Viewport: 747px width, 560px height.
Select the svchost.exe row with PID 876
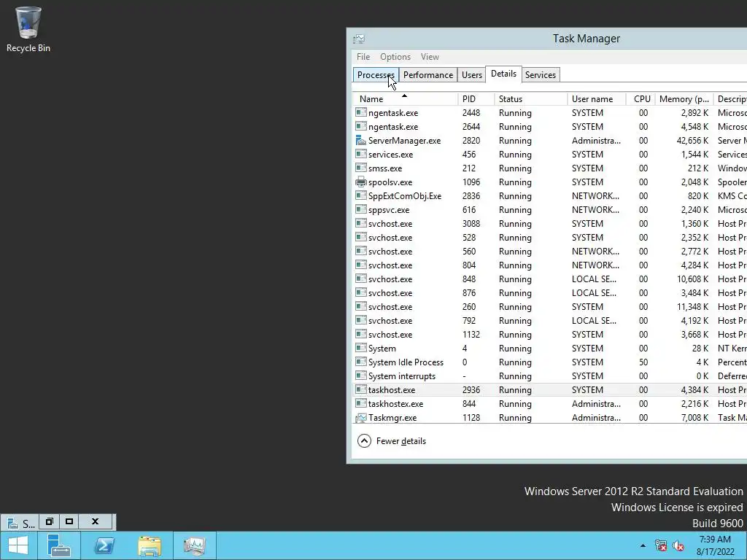point(550,292)
